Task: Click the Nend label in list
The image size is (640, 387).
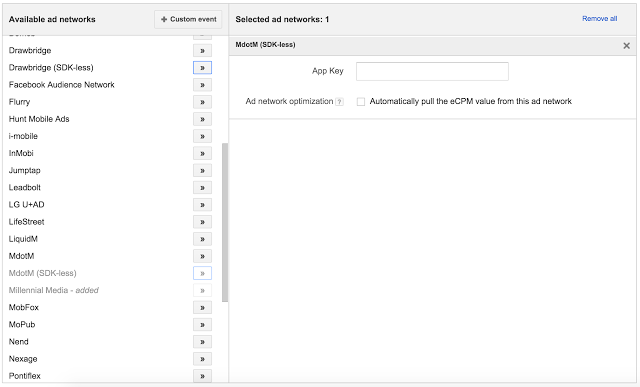Action: coord(19,342)
